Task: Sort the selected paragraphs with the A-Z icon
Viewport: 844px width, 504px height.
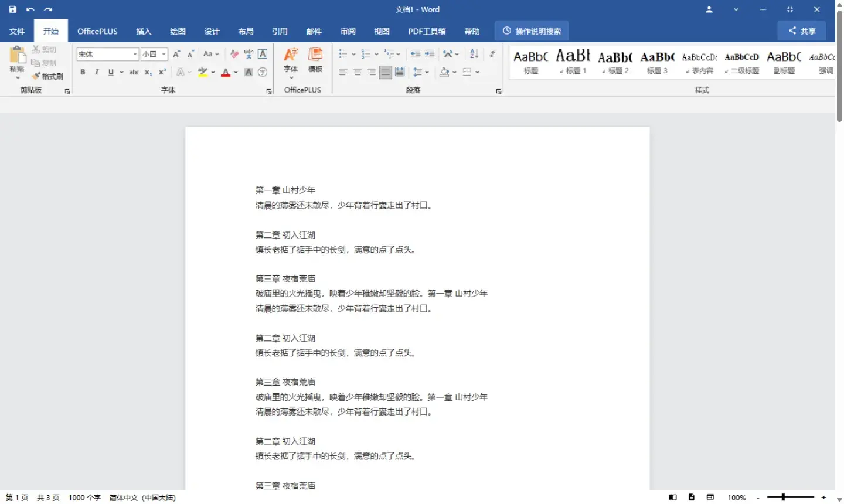Action: 474,54
